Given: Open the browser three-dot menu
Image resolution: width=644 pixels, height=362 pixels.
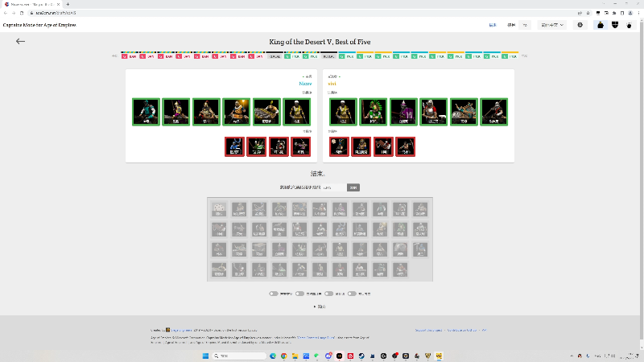Looking at the screenshot, I should 638,13.
